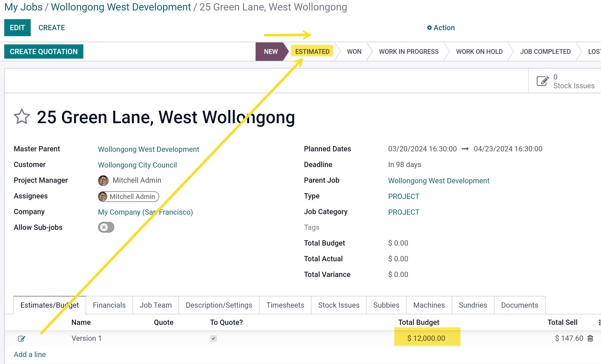601x364 pixels.
Task: Move job to Won stage
Action: [x=354, y=52]
